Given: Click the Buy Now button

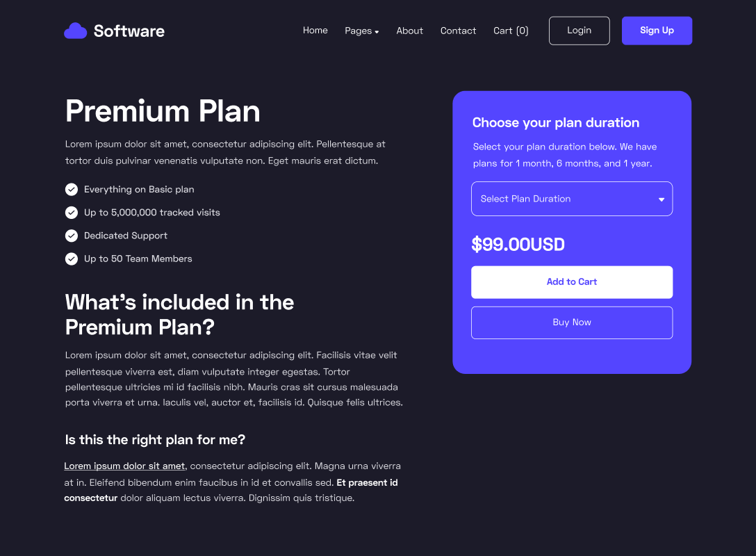Looking at the screenshot, I should tap(572, 322).
